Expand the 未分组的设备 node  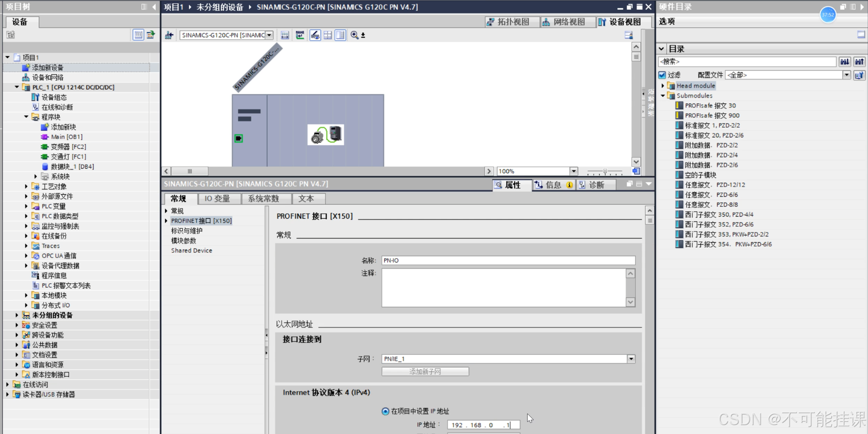point(16,315)
